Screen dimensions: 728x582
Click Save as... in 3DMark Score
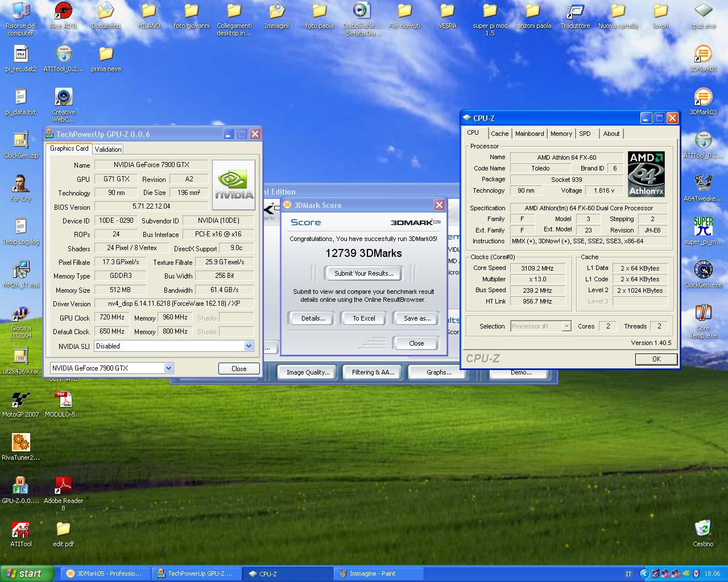pos(417,318)
